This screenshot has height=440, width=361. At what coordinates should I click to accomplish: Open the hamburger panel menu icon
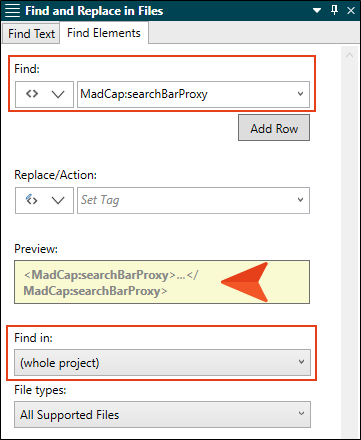click(x=12, y=11)
